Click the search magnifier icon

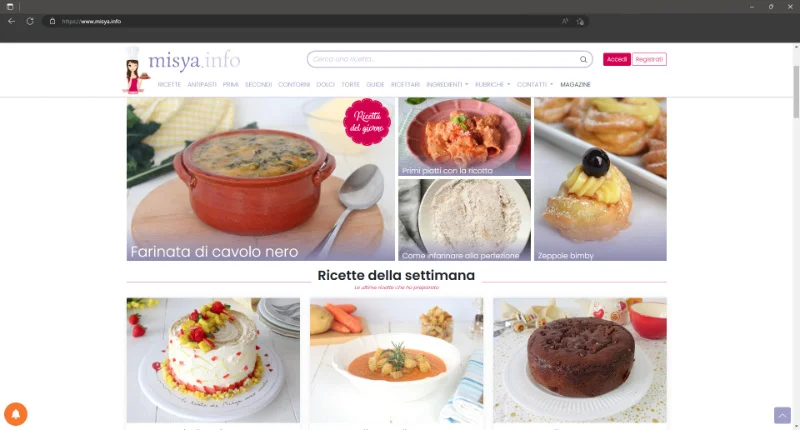tap(583, 60)
